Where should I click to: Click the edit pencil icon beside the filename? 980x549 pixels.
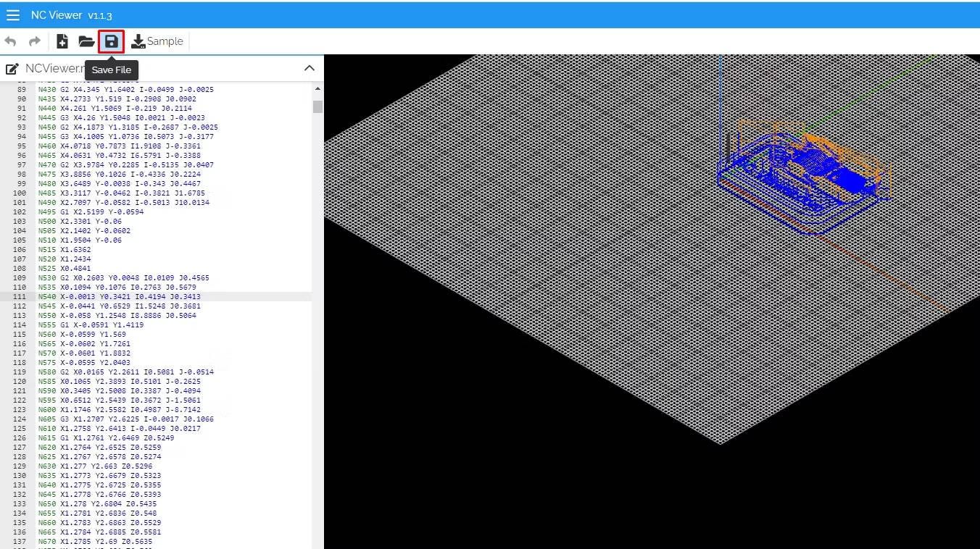tap(12, 69)
